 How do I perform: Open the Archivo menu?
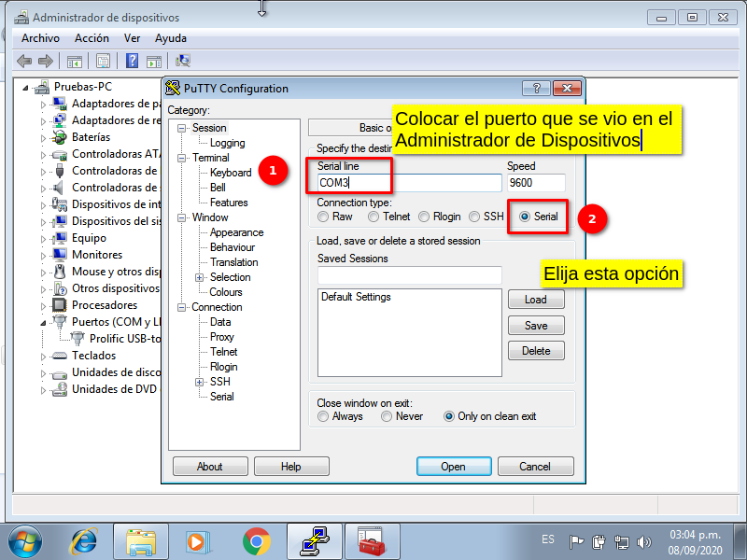[x=40, y=38]
